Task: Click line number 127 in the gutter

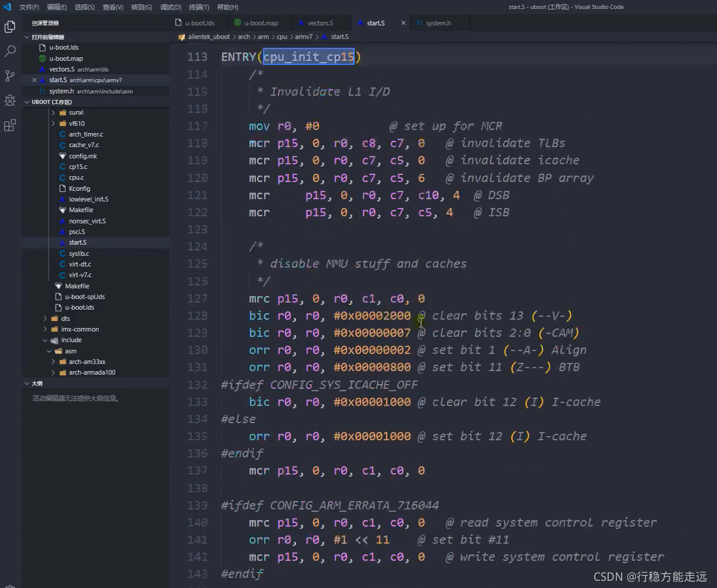Action: click(197, 298)
